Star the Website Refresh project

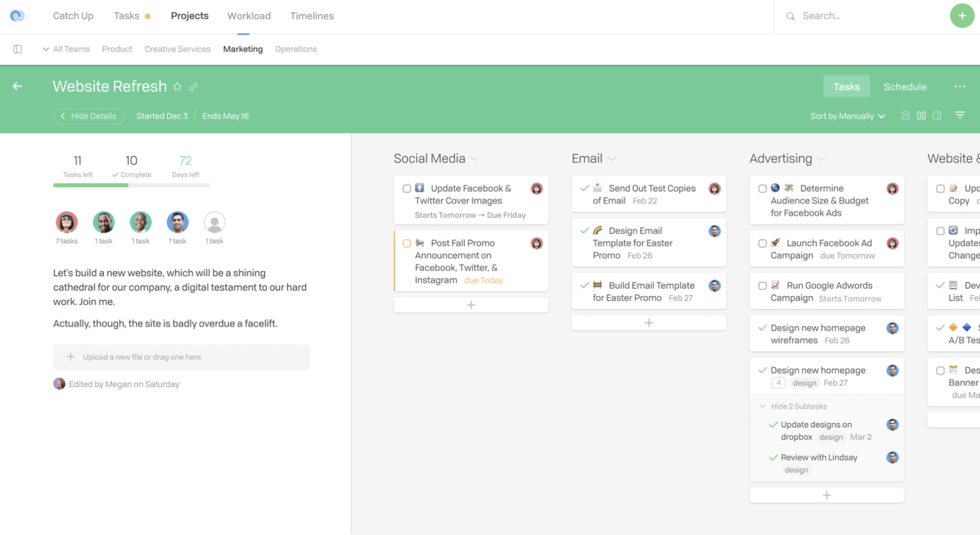177,87
